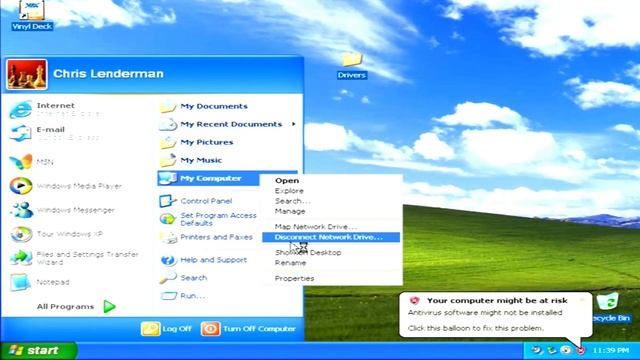
Task: Close the security warning balloon
Action: pyautogui.click(x=582, y=300)
